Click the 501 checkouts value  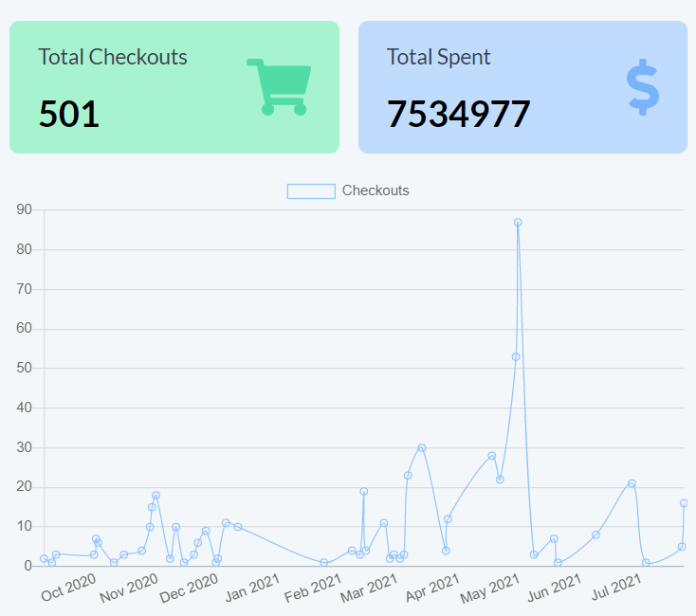coord(69,114)
